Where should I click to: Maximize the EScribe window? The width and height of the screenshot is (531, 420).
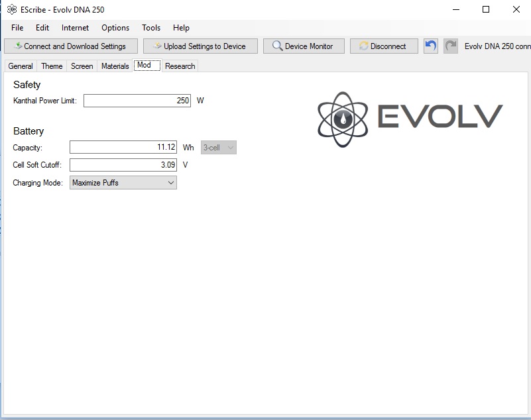(x=486, y=9)
